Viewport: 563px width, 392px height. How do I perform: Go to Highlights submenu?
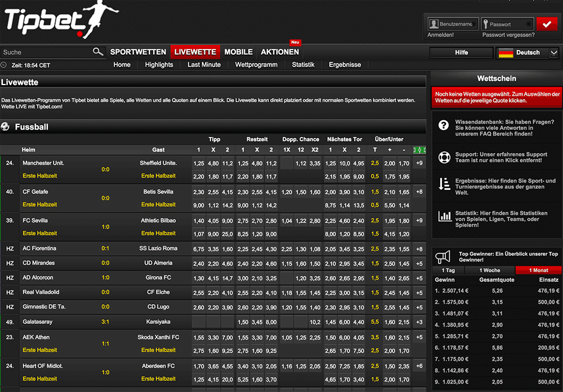point(159,65)
